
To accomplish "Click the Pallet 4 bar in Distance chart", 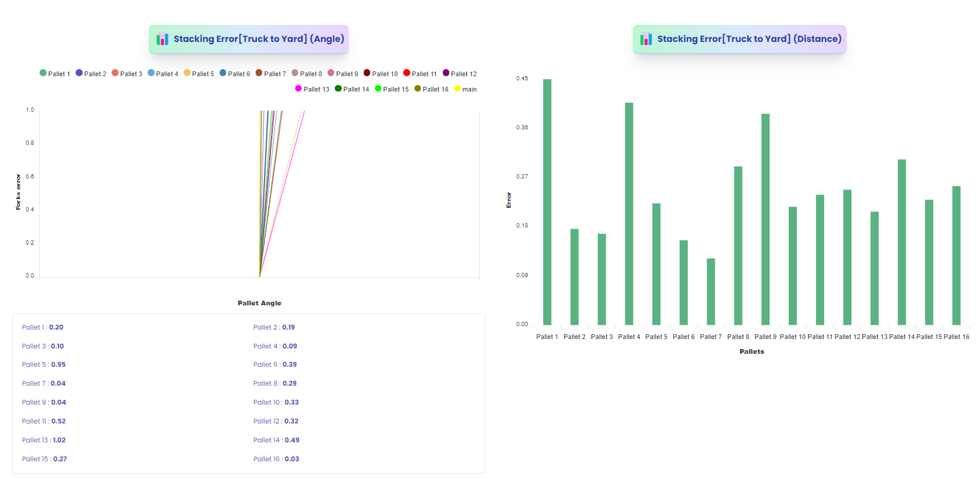I will [629, 214].
